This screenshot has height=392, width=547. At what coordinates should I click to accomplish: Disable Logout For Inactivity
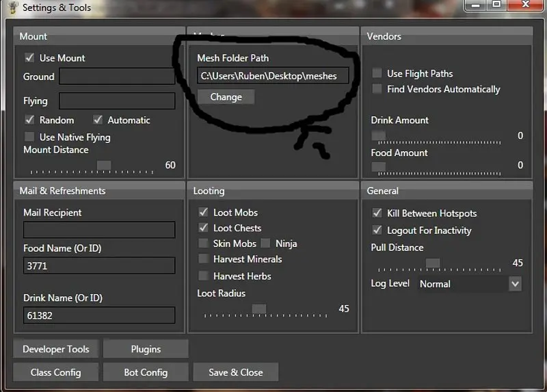pos(377,231)
